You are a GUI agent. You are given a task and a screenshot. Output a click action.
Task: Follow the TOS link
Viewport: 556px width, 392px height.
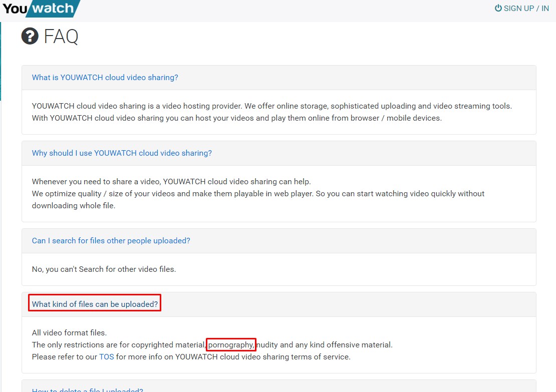(106, 356)
